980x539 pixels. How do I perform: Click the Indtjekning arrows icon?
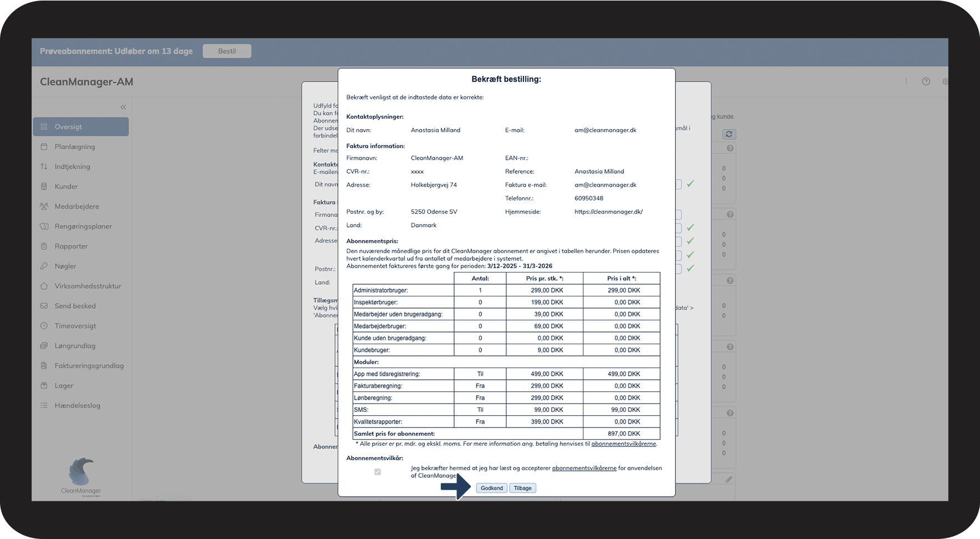44,167
